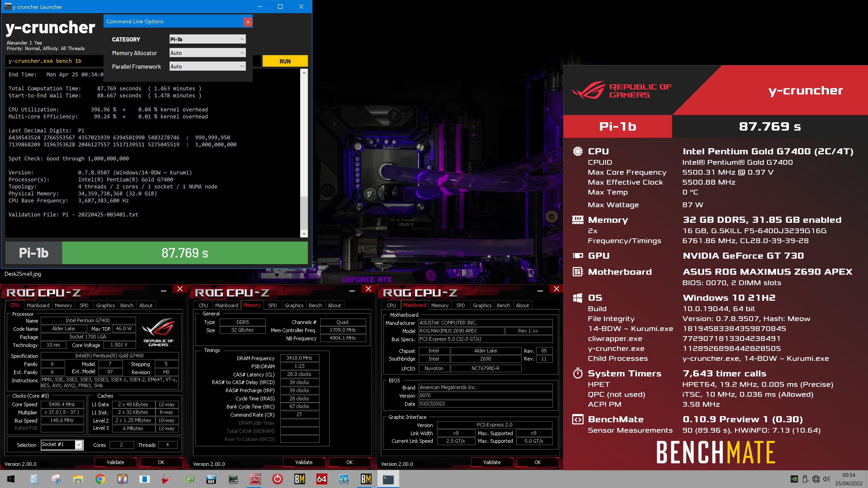The height and width of the screenshot is (488, 868).
Task: Open the chart with glasses monitor icon
Action: coord(344,479)
